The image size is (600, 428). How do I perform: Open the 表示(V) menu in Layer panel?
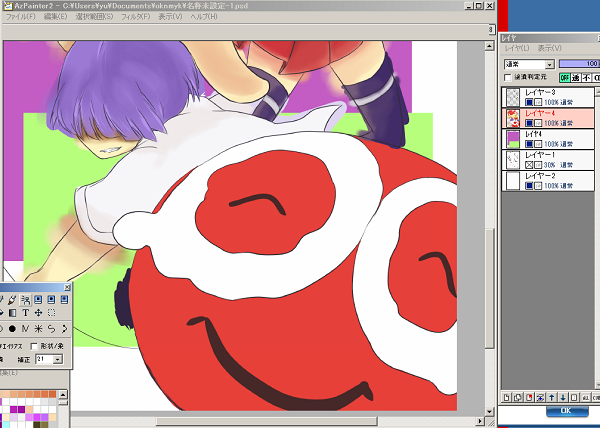click(x=550, y=48)
